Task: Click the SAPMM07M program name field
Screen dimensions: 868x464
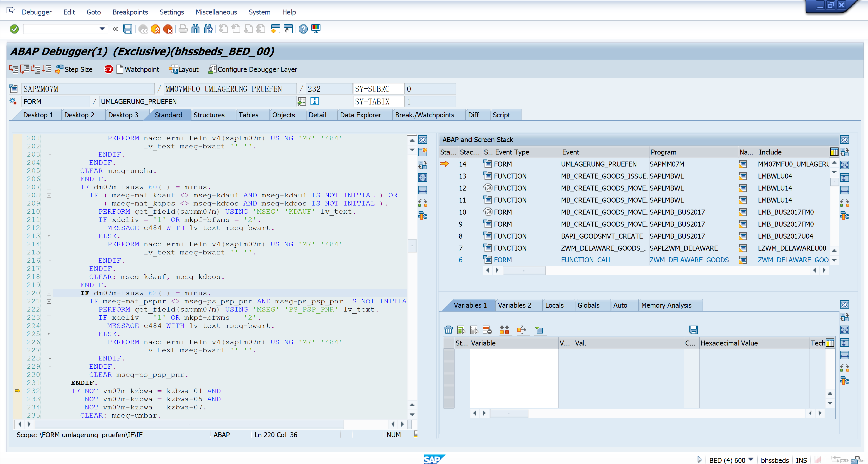Action: point(88,89)
